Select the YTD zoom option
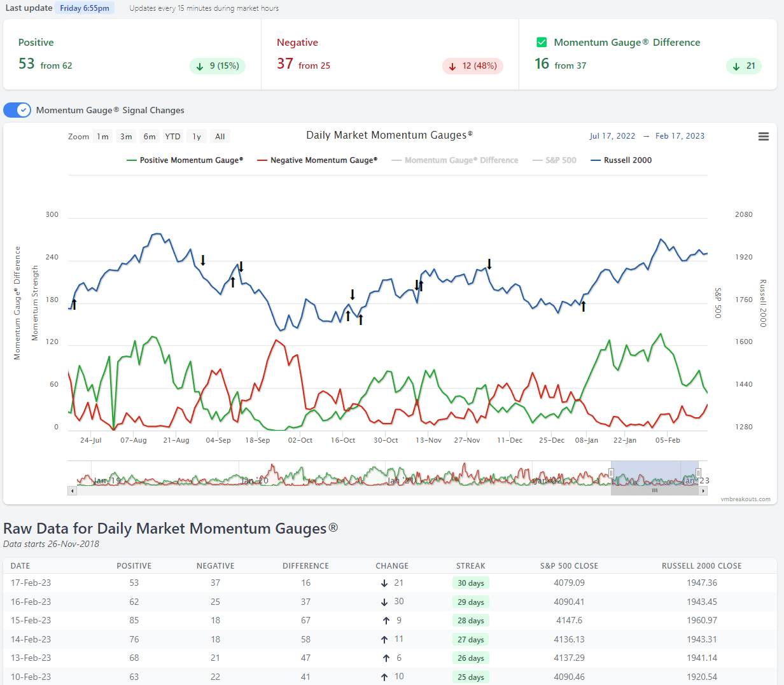Image resolution: width=784 pixels, height=685 pixels. 172,137
